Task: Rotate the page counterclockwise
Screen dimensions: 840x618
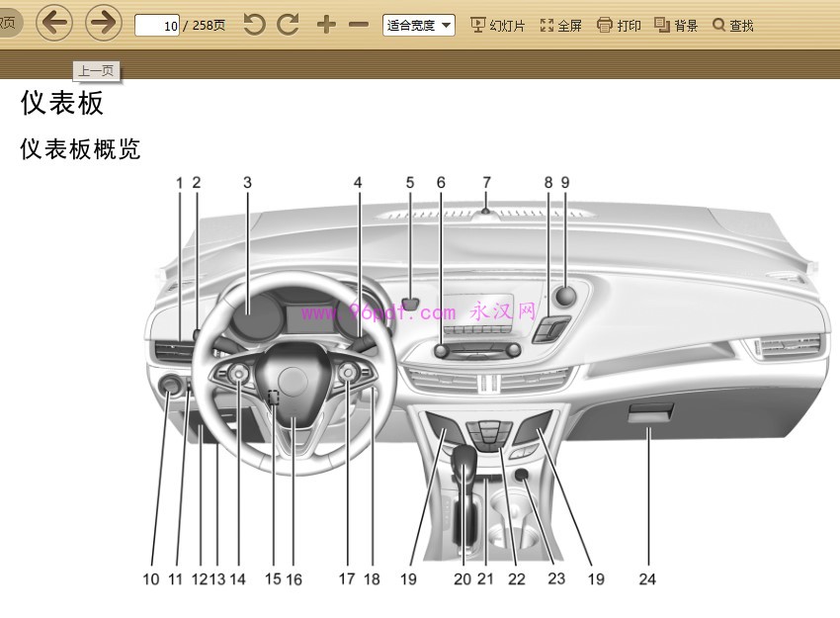Action: point(254,25)
